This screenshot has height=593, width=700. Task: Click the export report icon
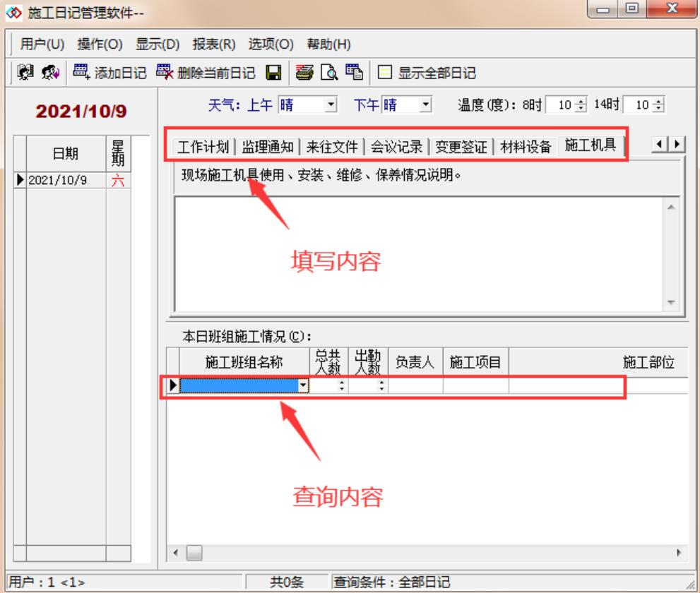(x=354, y=72)
